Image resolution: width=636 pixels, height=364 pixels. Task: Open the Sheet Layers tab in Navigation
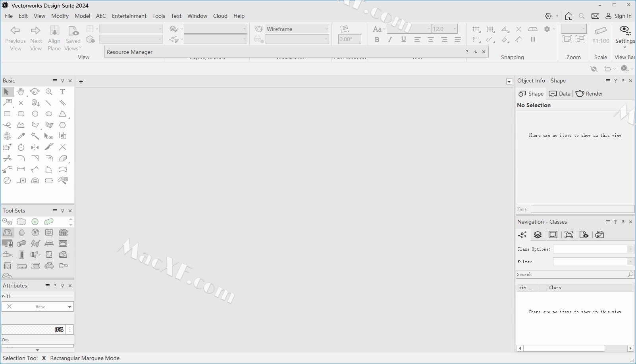coord(553,235)
